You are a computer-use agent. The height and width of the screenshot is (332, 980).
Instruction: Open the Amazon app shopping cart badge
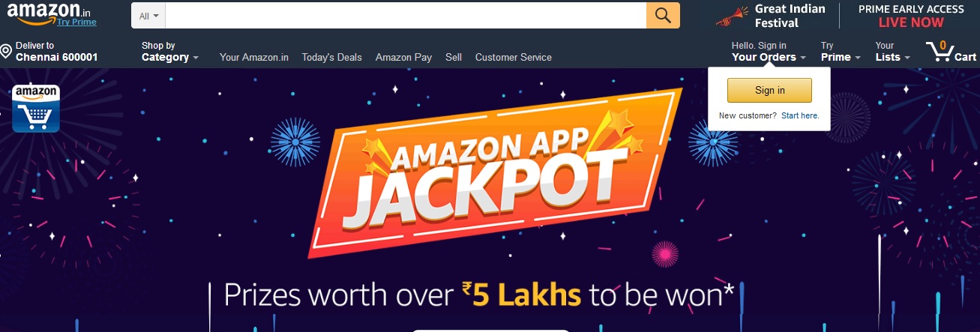tap(36, 108)
